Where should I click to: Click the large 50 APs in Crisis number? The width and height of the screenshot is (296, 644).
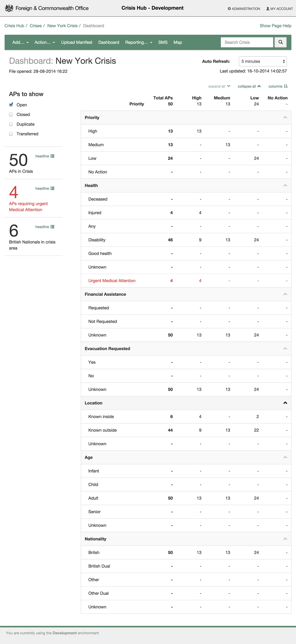coord(18,160)
